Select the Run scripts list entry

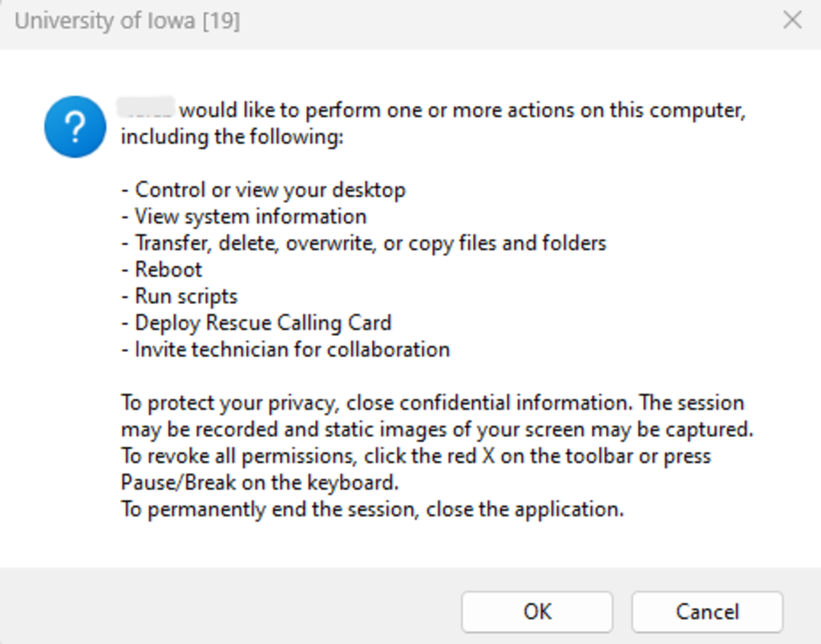point(186,296)
